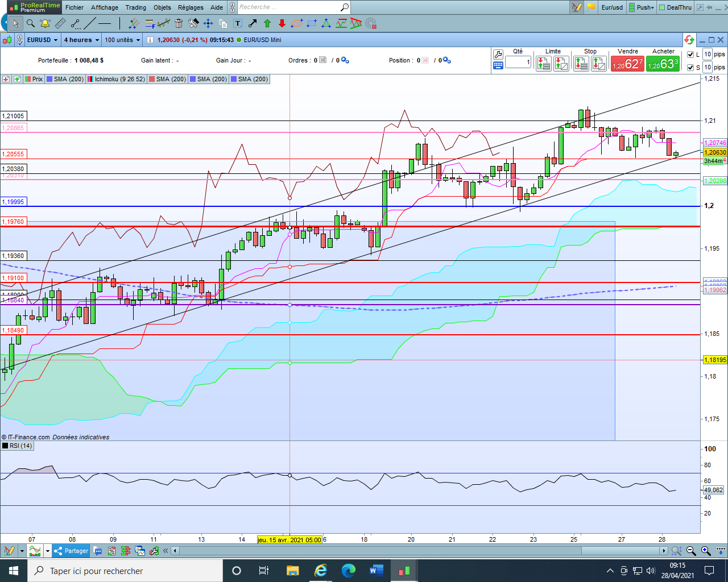Click the trash can delete objects icon
Screen dimensions: 728x582
(x=179, y=23)
